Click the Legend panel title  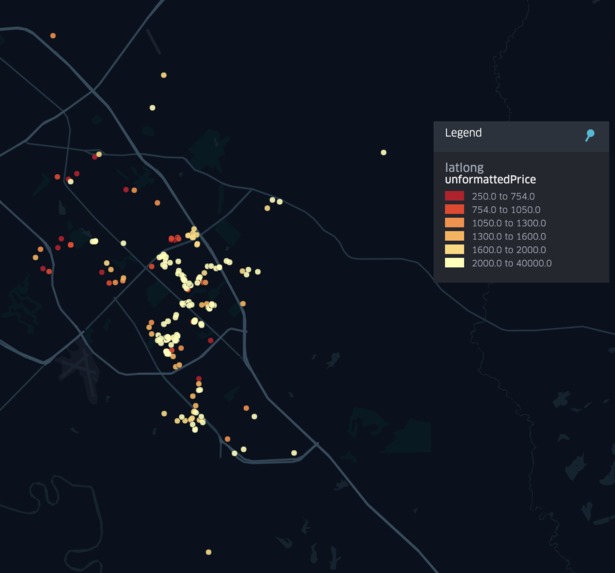pos(463,133)
